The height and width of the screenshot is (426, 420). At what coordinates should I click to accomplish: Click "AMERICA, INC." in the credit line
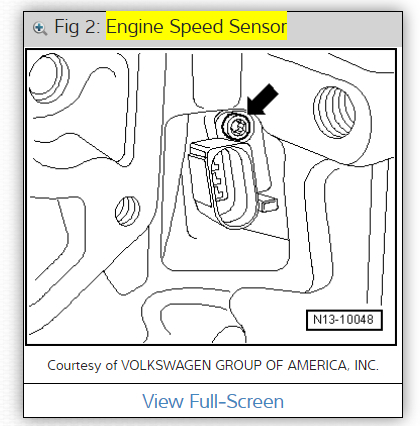click(333, 365)
